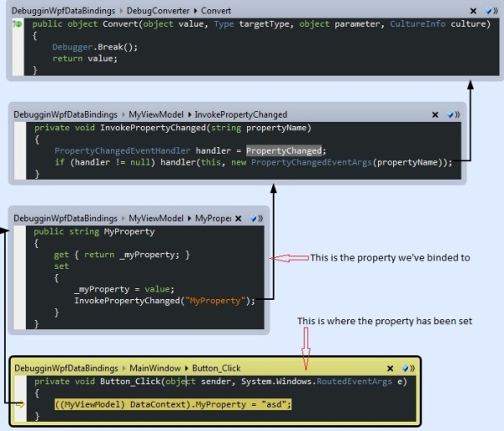Close the Button_Click code bubble
The height and width of the screenshot is (431, 504).
[x=391, y=368]
